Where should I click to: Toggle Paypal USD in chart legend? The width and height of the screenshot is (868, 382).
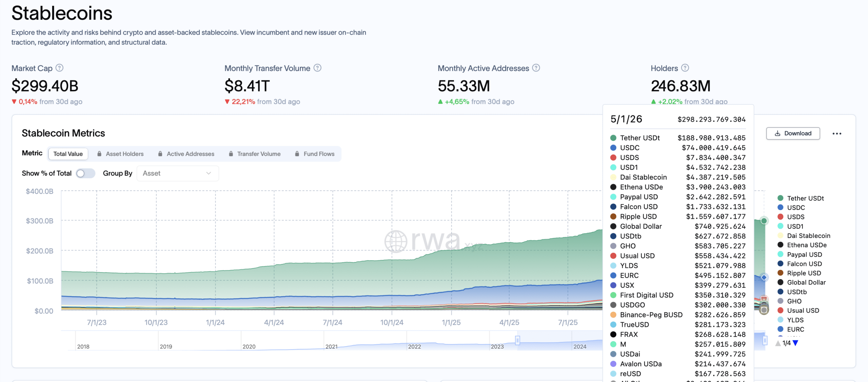pyautogui.click(x=800, y=255)
